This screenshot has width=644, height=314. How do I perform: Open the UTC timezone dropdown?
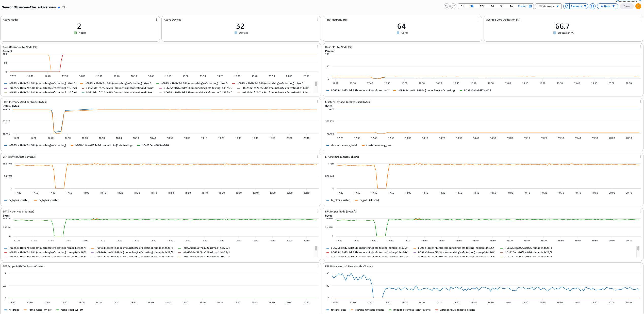point(548,6)
